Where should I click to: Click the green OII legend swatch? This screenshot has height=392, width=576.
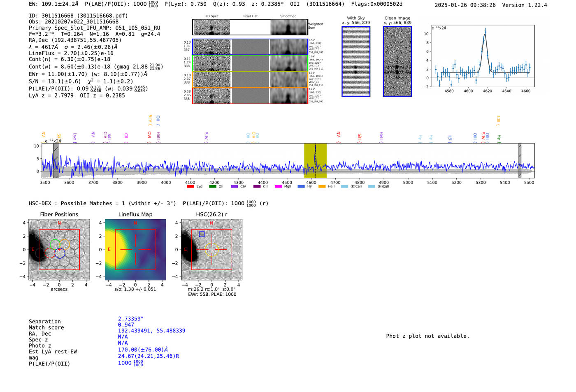point(212,187)
